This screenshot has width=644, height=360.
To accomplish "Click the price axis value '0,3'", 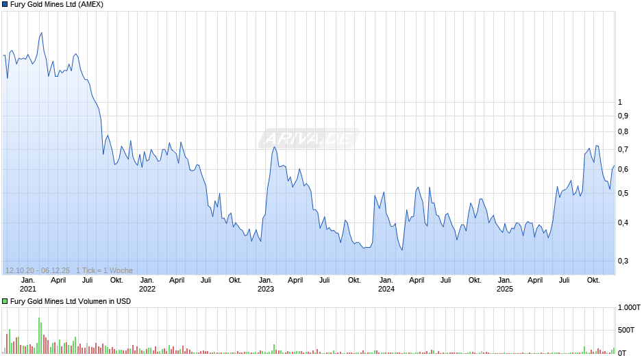I will coord(623,261).
